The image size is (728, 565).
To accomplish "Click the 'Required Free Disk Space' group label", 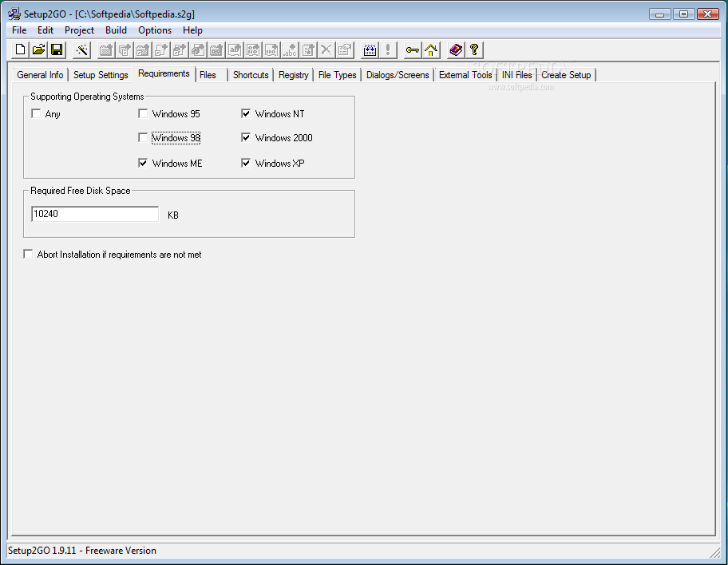I will pos(81,191).
